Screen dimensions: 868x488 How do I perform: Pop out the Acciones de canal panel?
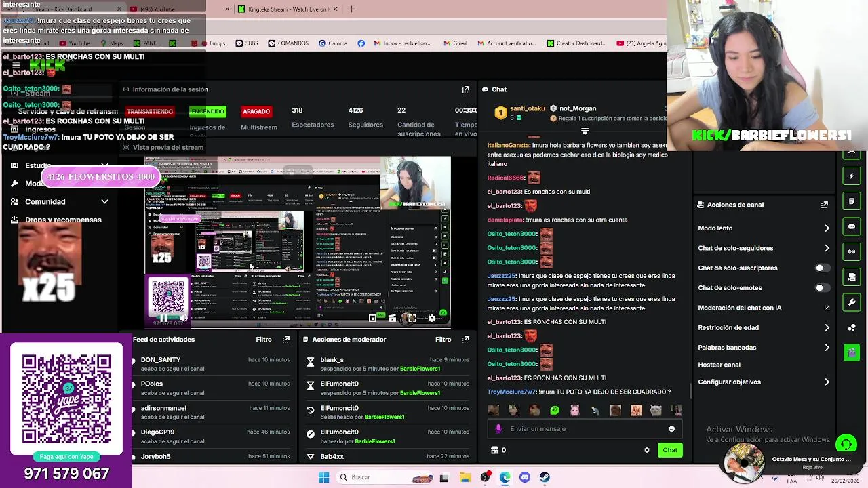coord(825,205)
